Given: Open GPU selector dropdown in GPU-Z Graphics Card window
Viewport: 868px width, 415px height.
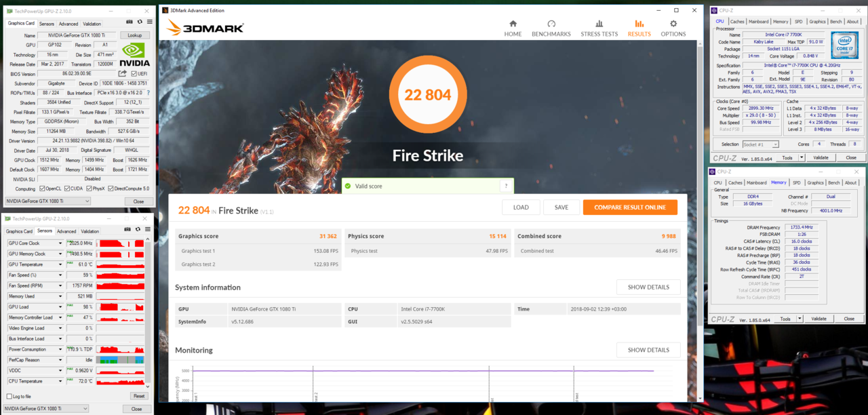Looking at the screenshot, I should 47,201.
